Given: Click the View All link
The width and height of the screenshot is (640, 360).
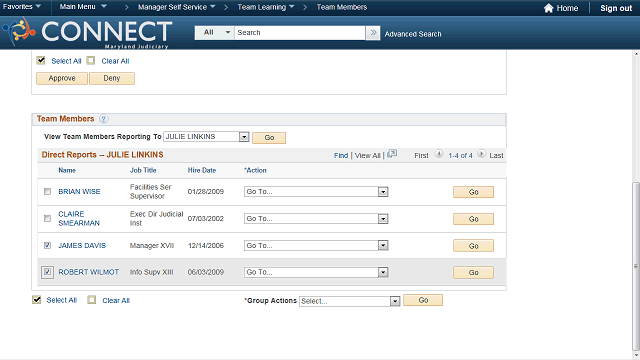Looking at the screenshot, I should [x=367, y=156].
